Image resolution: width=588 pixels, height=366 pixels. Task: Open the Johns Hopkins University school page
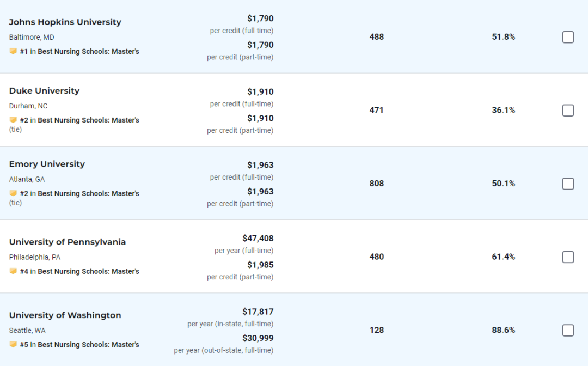[65, 22]
